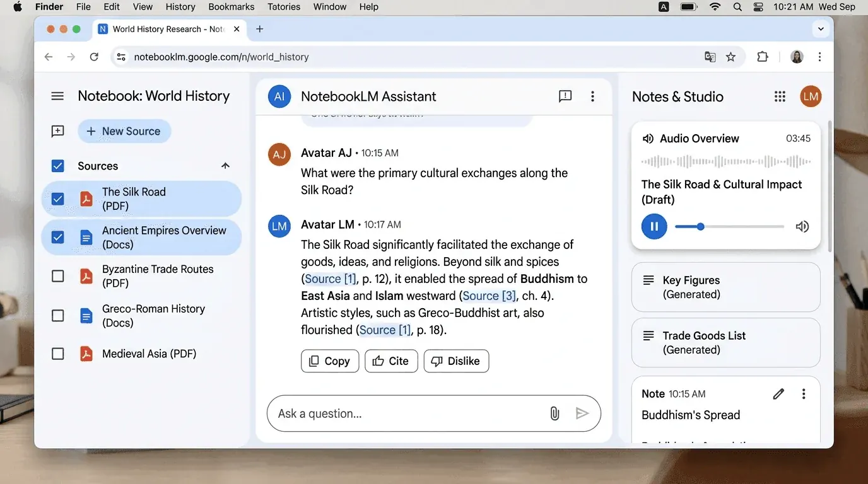
Task: Check the Byzantine Trade Routes source
Action: click(57, 276)
